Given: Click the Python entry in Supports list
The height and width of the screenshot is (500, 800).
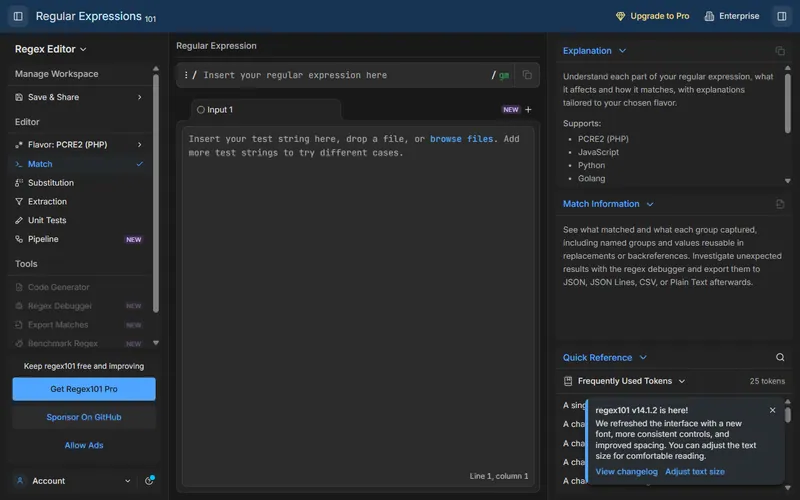Looking at the screenshot, I should 591,165.
